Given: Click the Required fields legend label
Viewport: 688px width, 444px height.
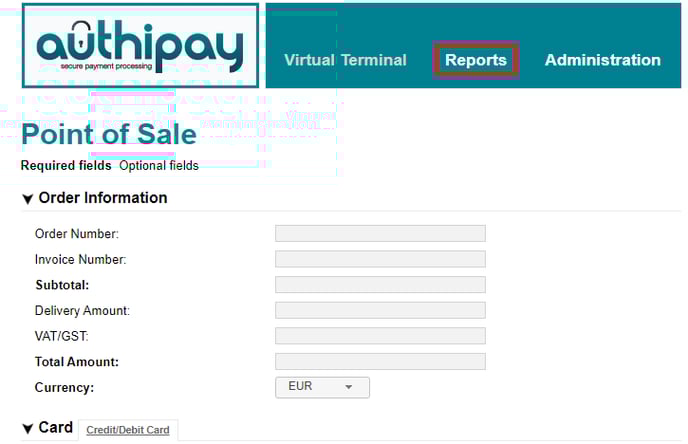Looking at the screenshot, I should [66, 165].
